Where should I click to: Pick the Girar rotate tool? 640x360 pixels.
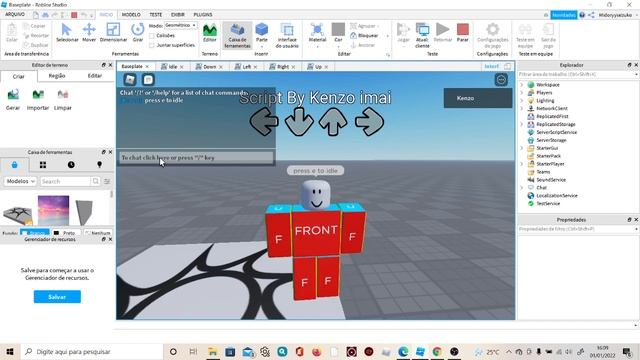138,33
